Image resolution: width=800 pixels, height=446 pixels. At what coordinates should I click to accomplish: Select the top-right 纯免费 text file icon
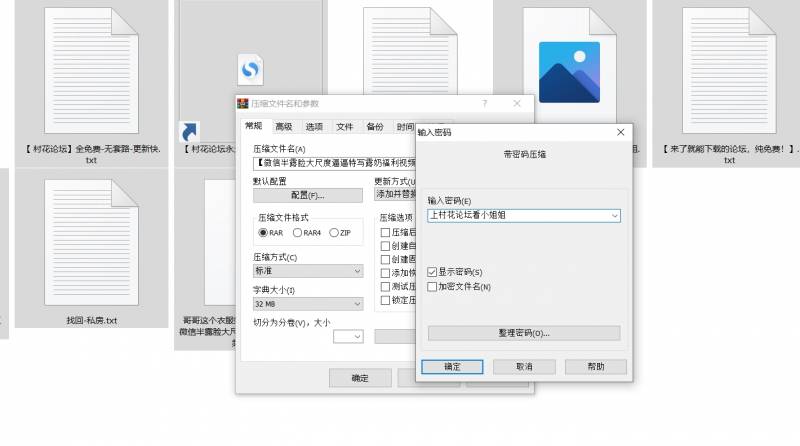(729, 70)
